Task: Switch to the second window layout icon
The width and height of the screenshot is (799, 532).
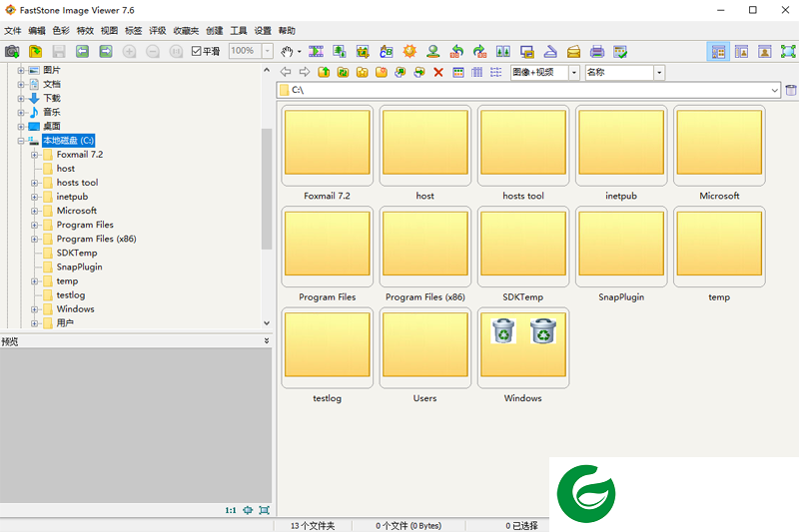Action: point(741,52)
